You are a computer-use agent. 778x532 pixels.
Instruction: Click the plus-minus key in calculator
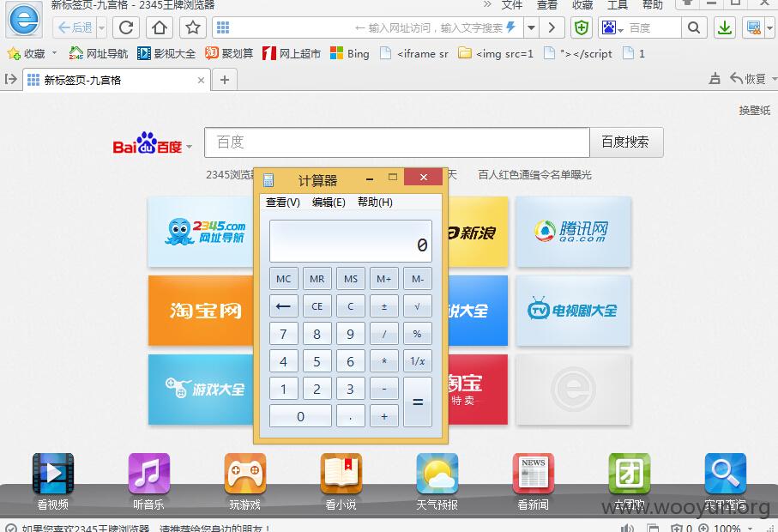point(383,306)
